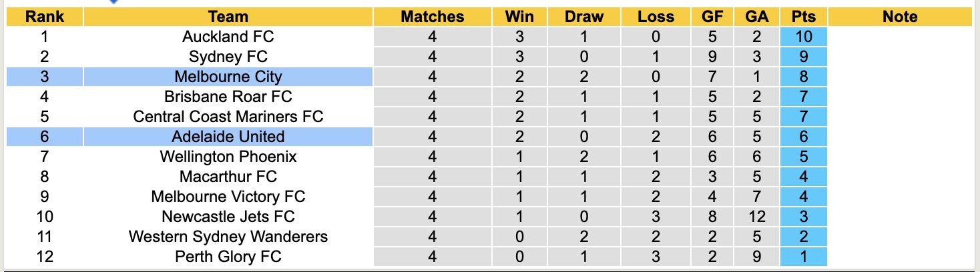
Task: Open the Sydney FC team link
Action: [x=228, y=57]
